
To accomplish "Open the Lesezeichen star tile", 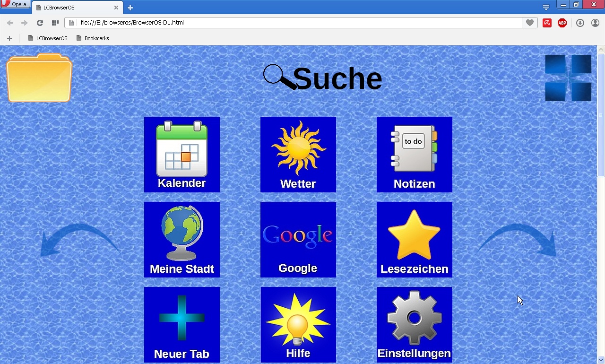I will [415, 240].
